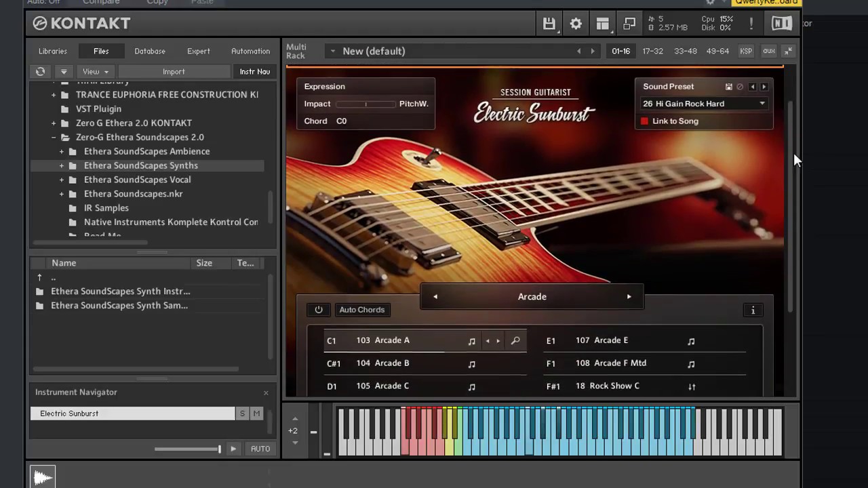Image resolution: width=868 pixels, height=488 pixels.
Task: Click previous arrow on Arcade A row
Action: (488, 341)
